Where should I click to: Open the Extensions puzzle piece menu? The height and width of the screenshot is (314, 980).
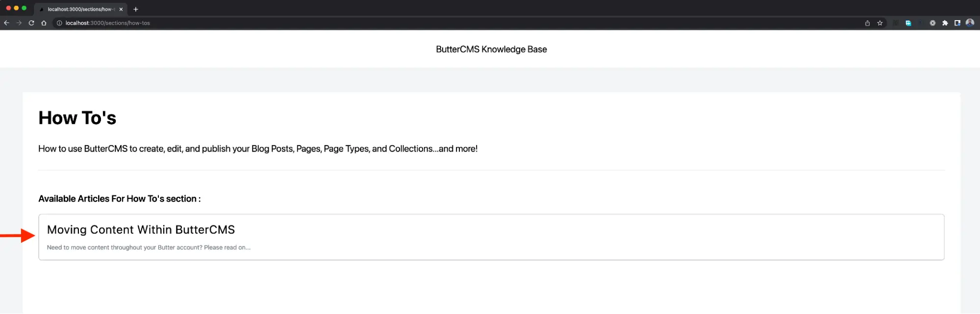click(x=945, y=23)
